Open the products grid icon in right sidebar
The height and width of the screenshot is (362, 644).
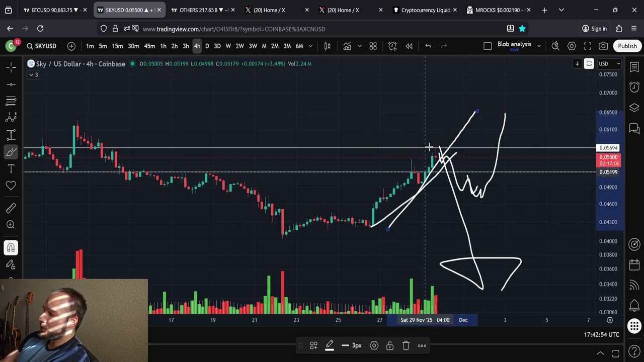click(x=634, y=326)
